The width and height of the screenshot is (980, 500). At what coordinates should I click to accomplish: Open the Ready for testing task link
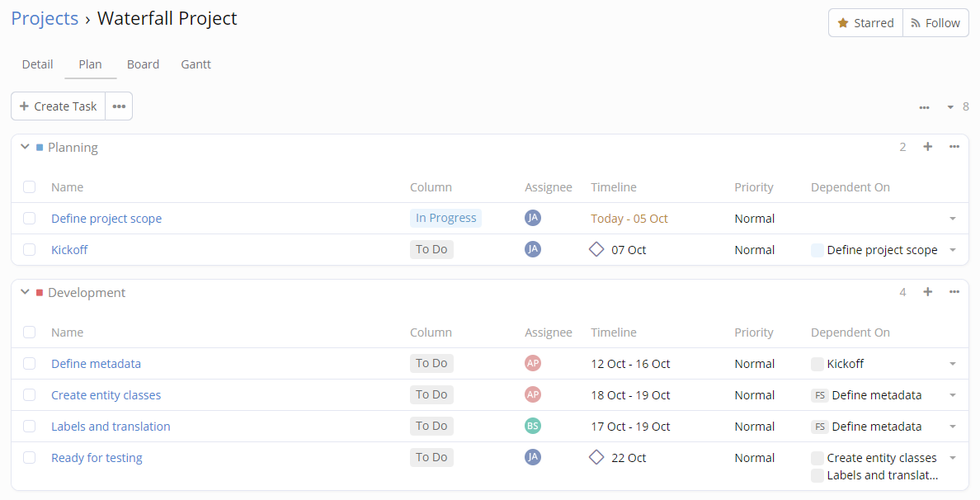click(x=97, y=458)
